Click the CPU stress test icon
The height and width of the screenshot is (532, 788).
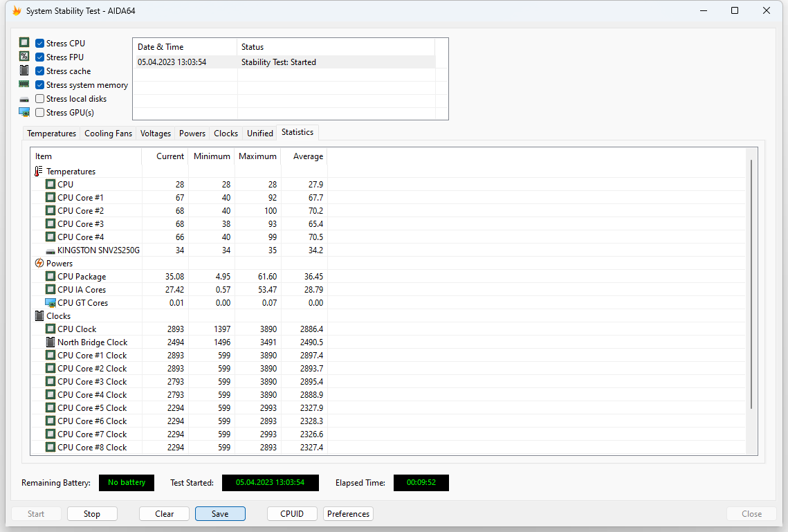pos(24,42)
